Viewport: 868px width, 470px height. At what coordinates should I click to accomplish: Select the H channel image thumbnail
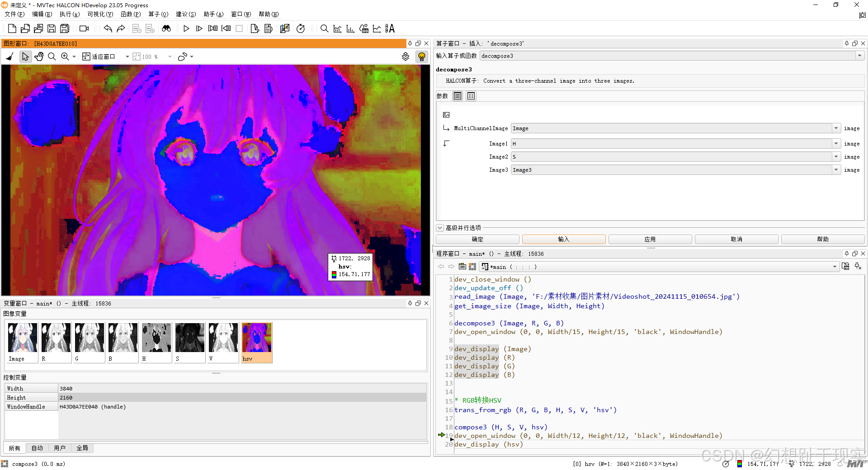coord(156,342)
